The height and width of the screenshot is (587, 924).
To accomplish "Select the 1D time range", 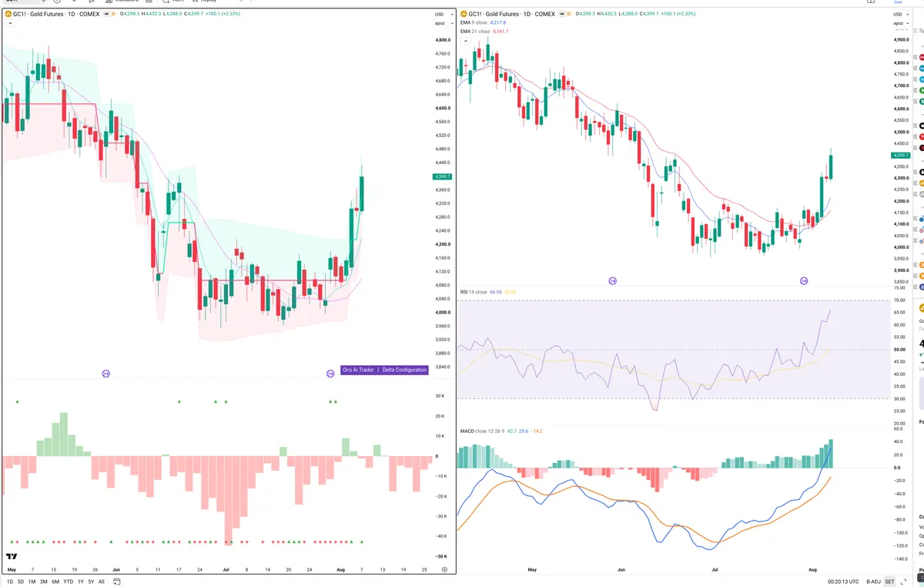I will point(10,582).
